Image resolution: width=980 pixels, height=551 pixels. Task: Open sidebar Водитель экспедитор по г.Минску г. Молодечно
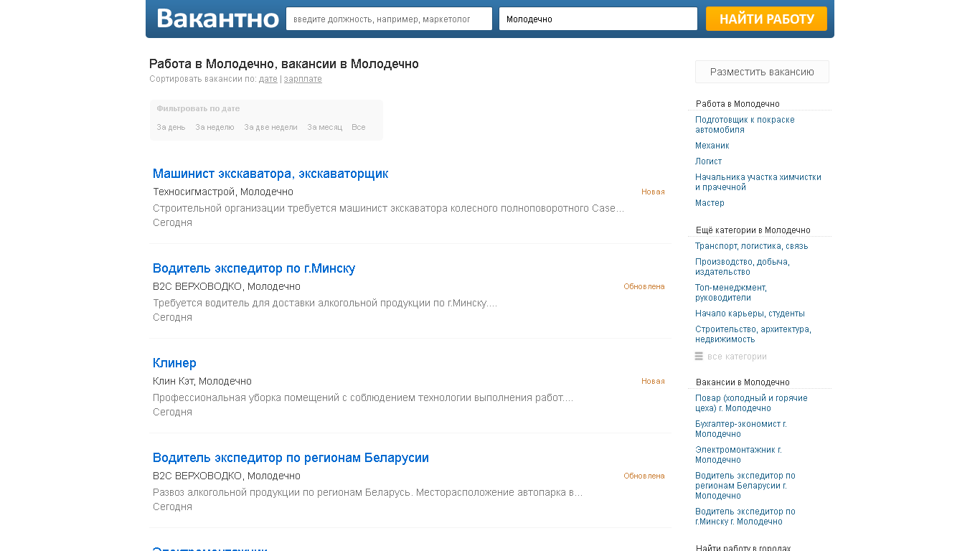point(745,517)
